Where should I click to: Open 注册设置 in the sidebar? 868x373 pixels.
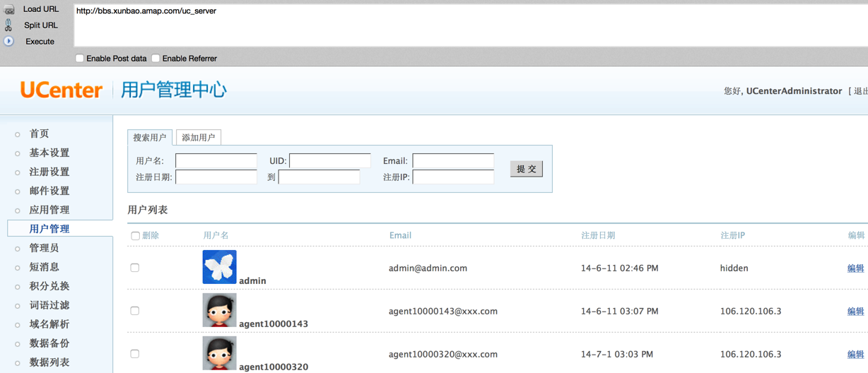[x=49, y=172]
